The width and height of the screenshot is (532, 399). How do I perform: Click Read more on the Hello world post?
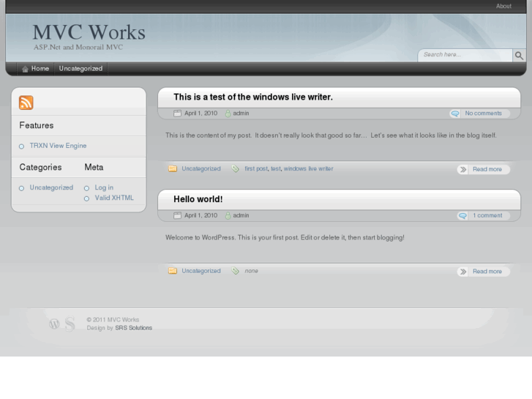[x=487, y=272]
